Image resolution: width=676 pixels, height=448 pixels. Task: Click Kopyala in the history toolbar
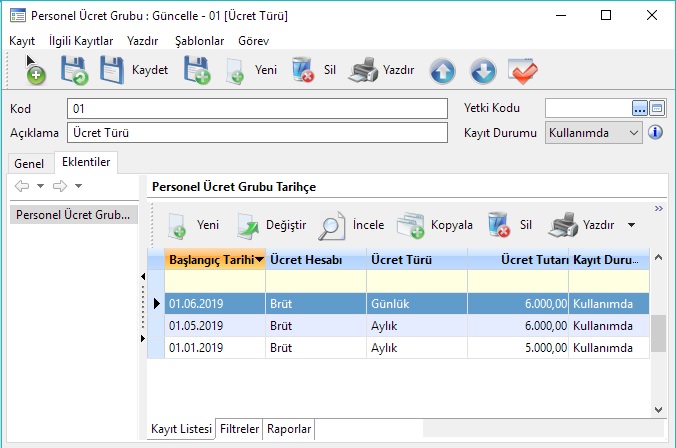[410, 225]
